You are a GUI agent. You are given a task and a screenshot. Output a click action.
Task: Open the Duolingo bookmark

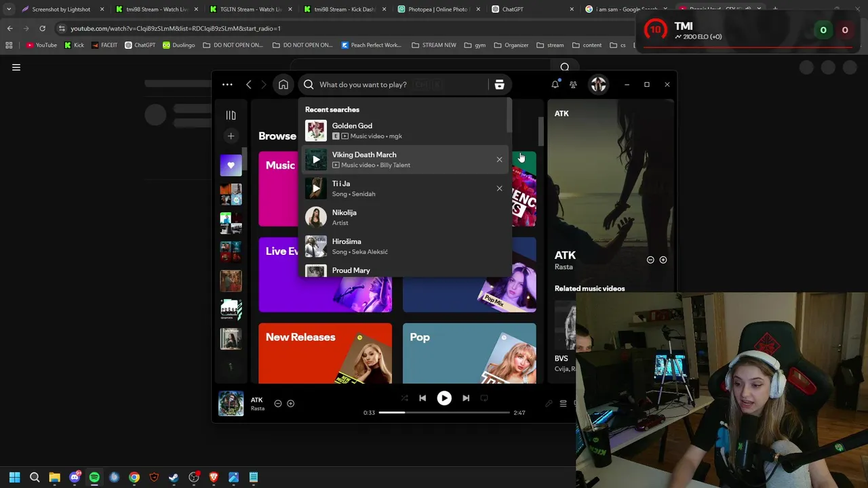pyautogui.click(x=178, y=45)
